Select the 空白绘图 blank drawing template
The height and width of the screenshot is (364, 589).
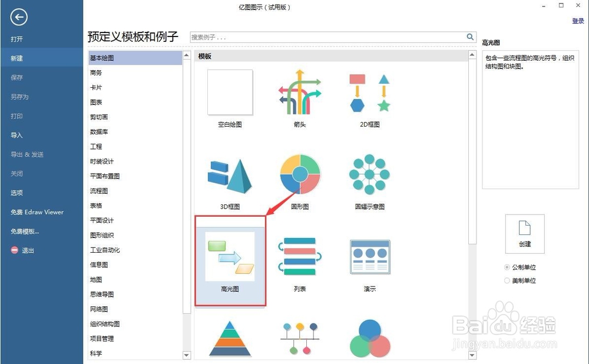pyautogui.click(x=230, y=92)
